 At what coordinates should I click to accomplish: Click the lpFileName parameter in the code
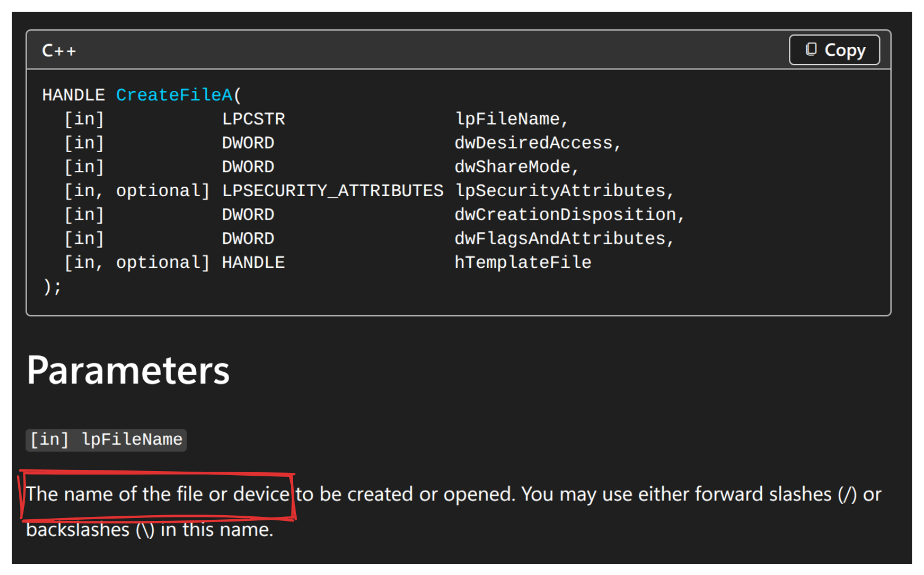tap(508, 119)
